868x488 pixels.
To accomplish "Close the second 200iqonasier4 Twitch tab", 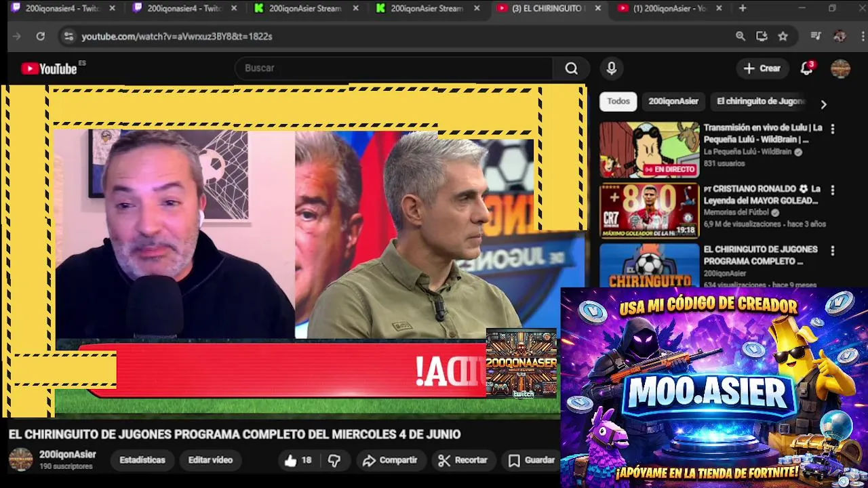I will [x=234, y=8].
